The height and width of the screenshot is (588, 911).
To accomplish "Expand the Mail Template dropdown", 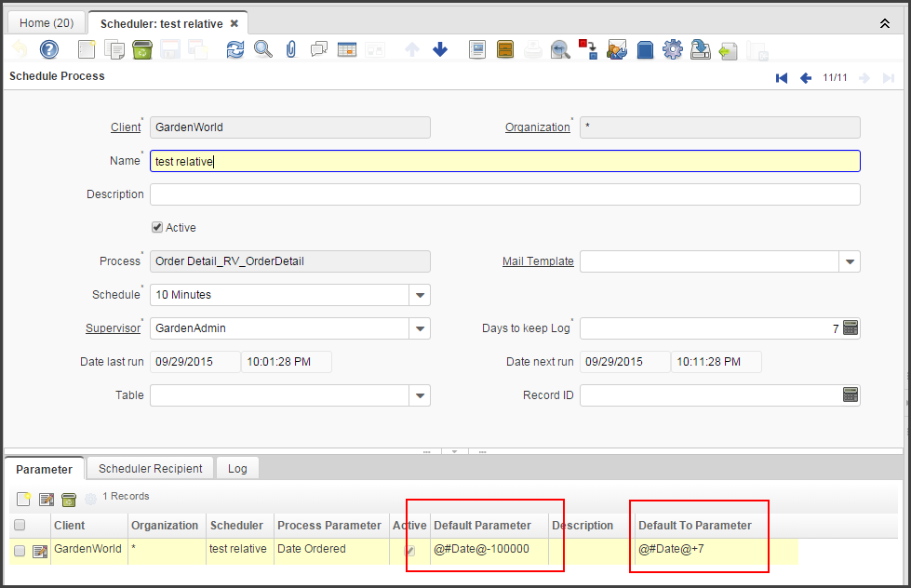I will pyautogui.click(x=849, y=261).
